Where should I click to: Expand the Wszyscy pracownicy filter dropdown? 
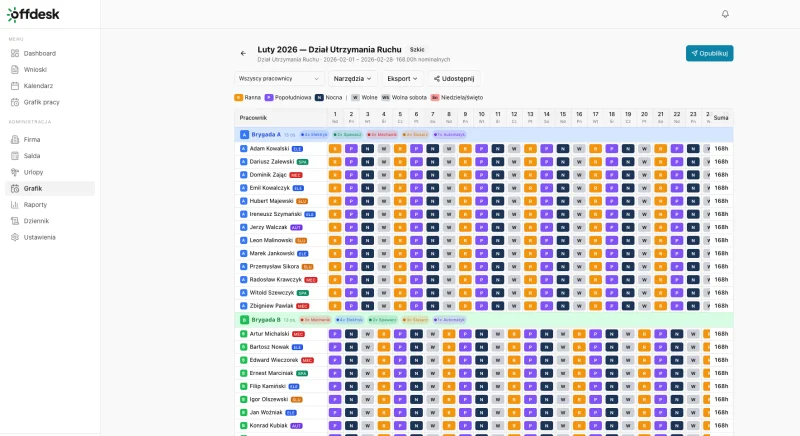tap(279, 78)
